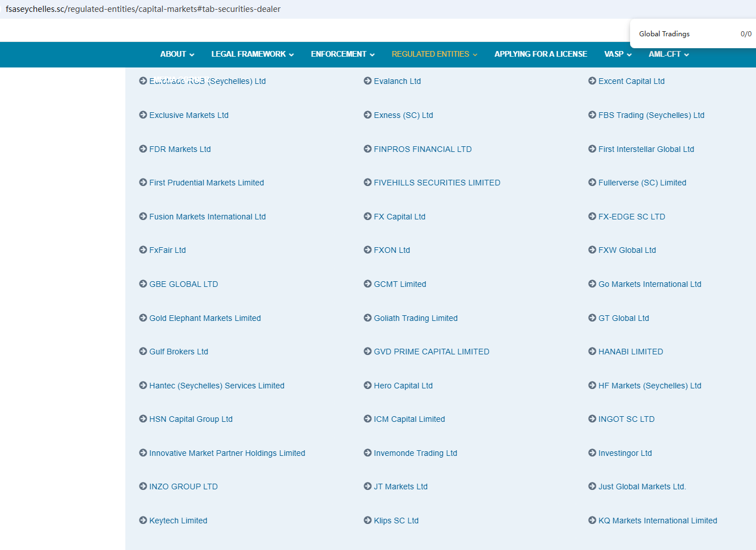Viewport: 756px width, 550px height.
Task: Expand the ABOUT menu
Action: click(177, 54)
